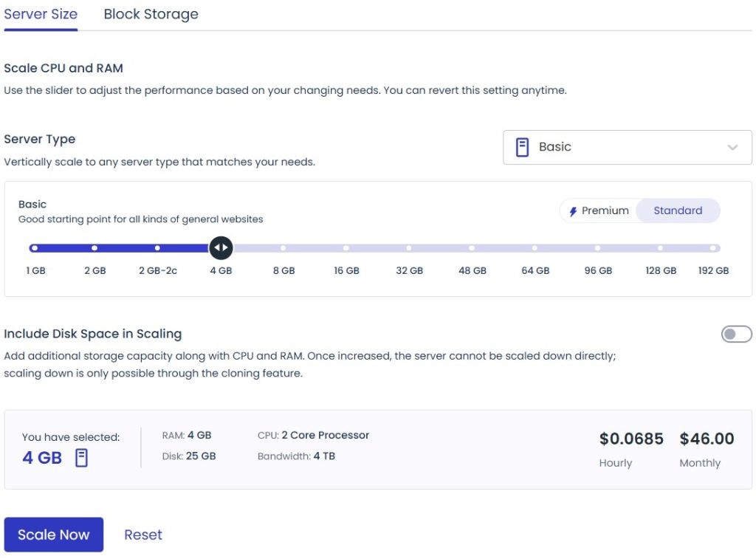The image size is (756, 559).
Task: Click the Reset link
Action: tap(142, 534)
